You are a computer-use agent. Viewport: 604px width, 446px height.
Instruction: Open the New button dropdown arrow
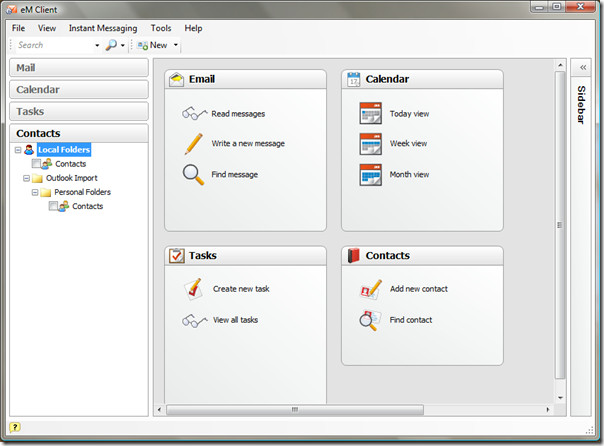tap(176, 45)
